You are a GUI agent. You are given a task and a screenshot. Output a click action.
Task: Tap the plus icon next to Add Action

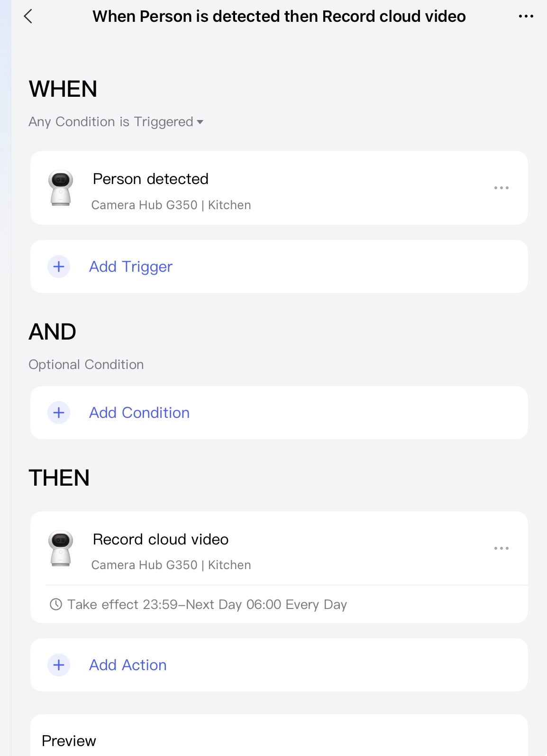tap(59, 665)
